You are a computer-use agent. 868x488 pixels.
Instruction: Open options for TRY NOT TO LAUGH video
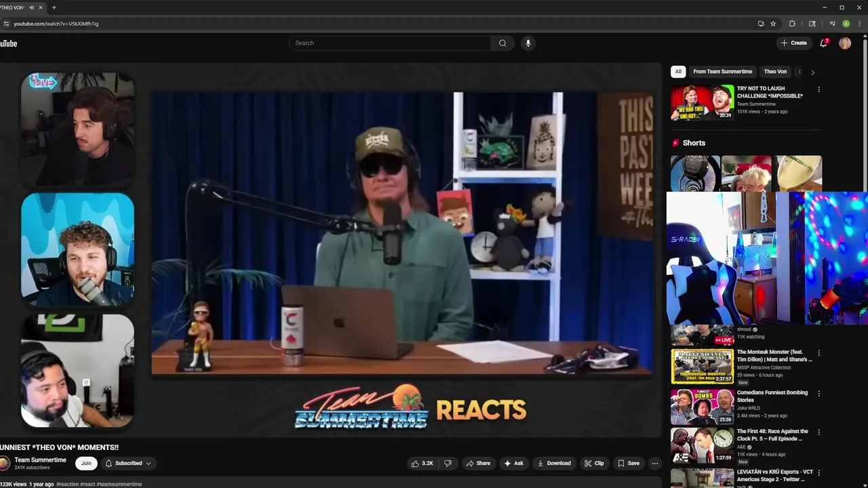[x=818, y=89]
